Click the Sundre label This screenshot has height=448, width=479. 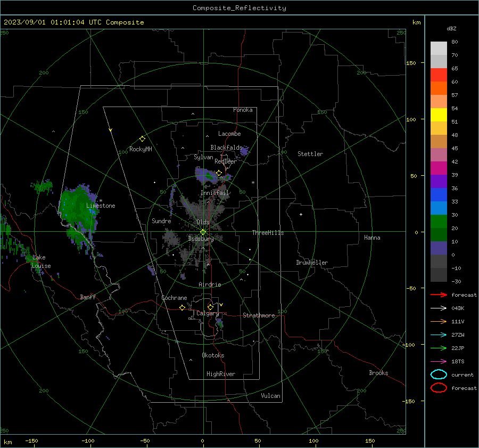161,221
